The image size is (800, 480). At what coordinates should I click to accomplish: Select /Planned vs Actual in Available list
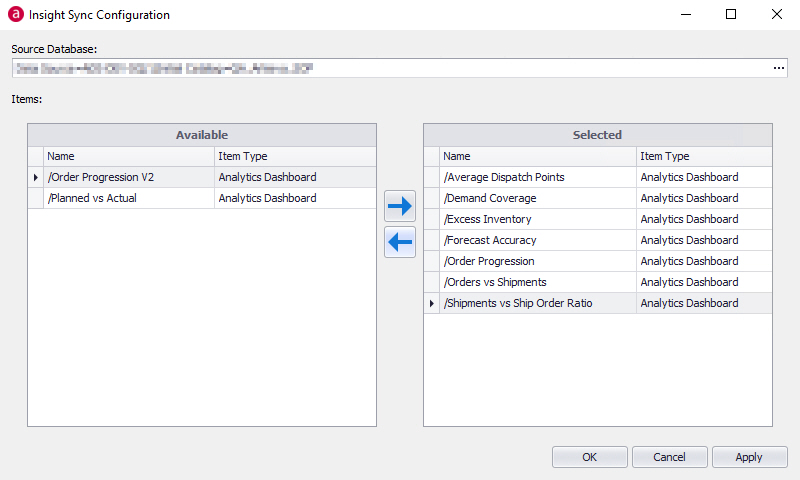(x=202, y=198)
